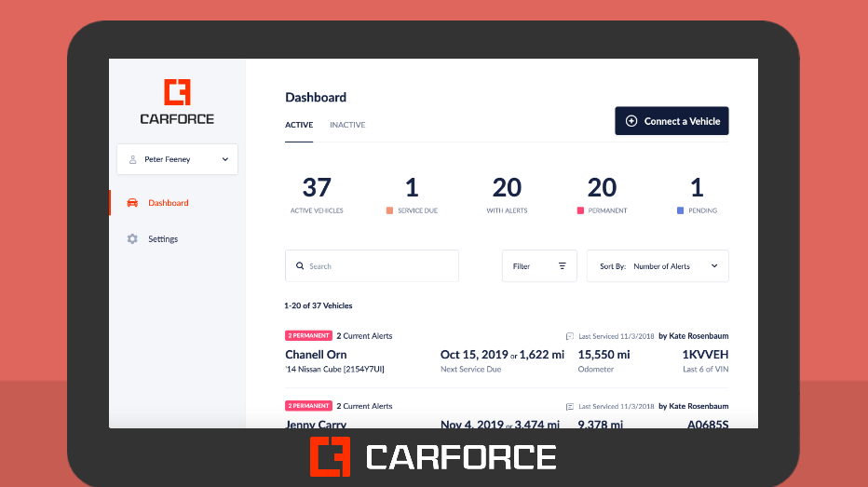Click the 20 With Alerts stat
This screenshot has height=487, width=868.
click(507, 195)
